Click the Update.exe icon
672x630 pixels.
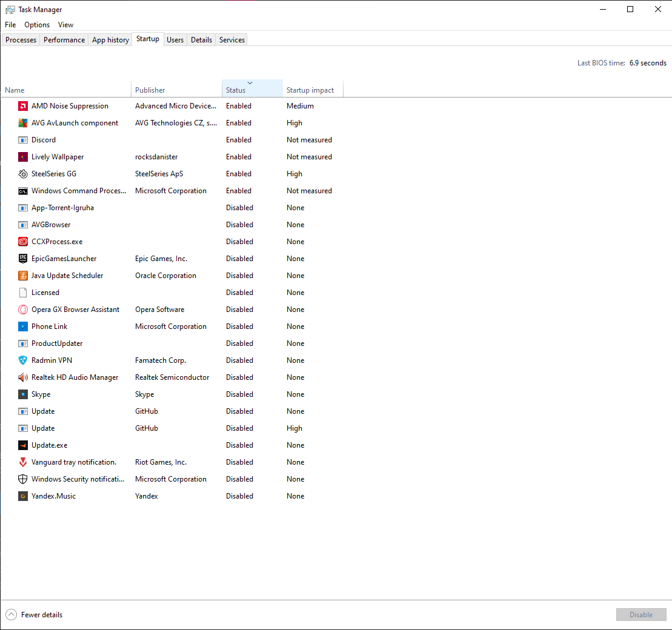click(x=22, y=445)
